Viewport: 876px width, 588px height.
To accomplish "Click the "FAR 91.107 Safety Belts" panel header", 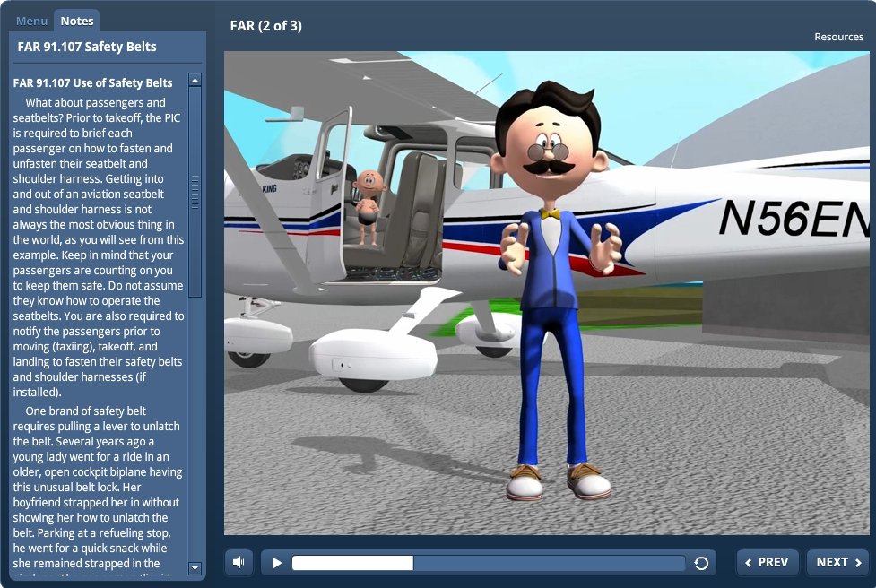I will point(87,47).
